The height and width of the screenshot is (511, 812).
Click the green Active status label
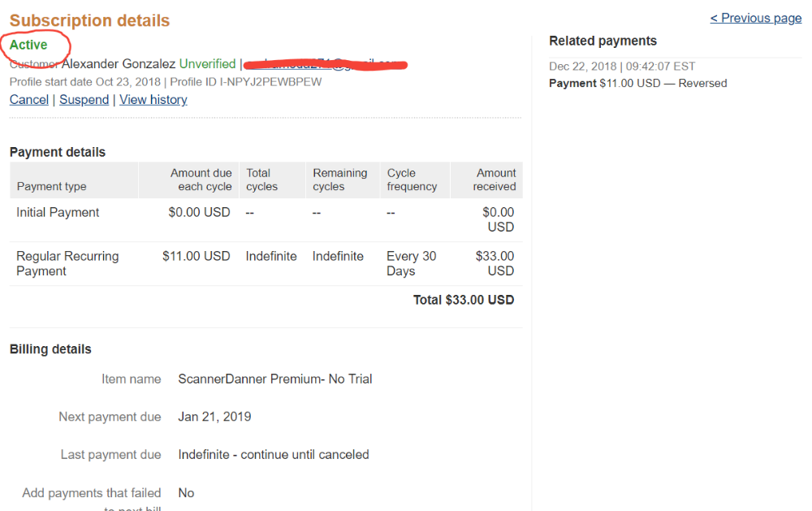point(28,45)
